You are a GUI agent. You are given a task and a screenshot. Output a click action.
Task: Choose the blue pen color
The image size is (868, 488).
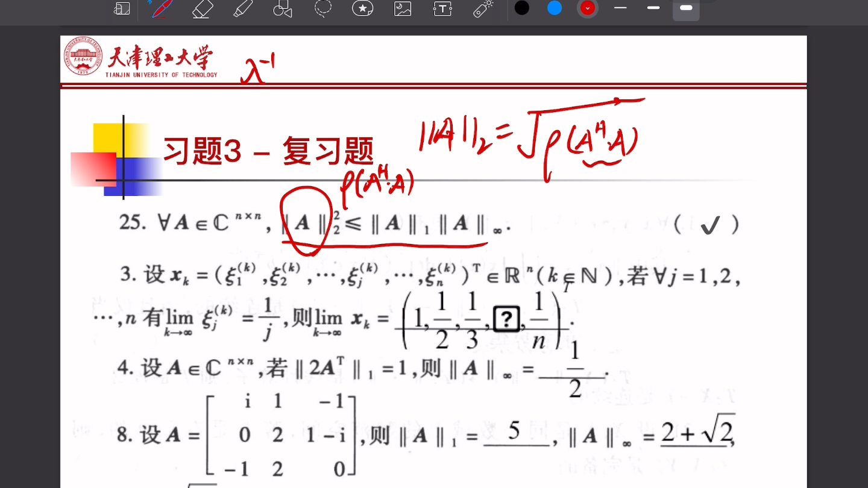(555, 8)
